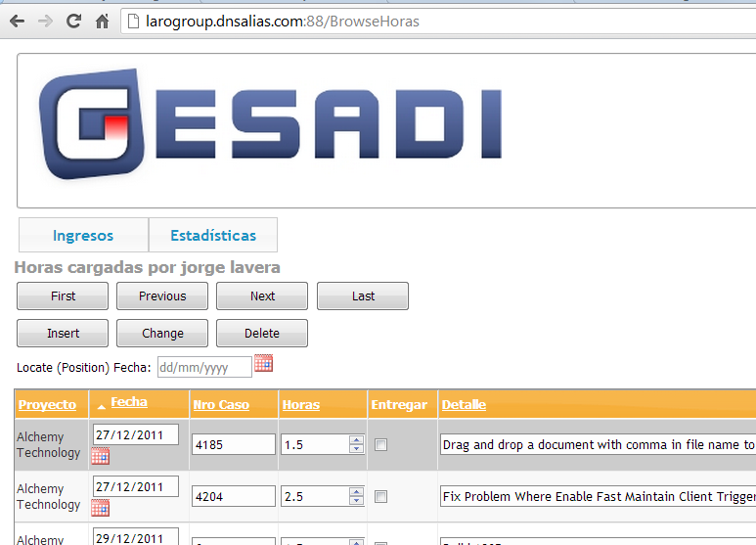
Task: Click the Horas field showing 2.5
Action: 315,496
